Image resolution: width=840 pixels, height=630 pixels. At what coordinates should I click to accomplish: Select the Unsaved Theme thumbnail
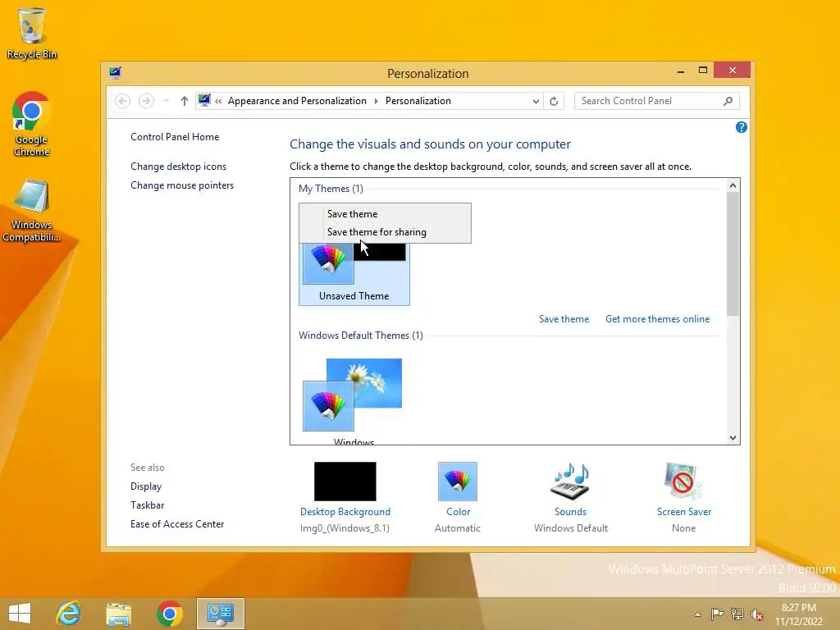[354, 274]
